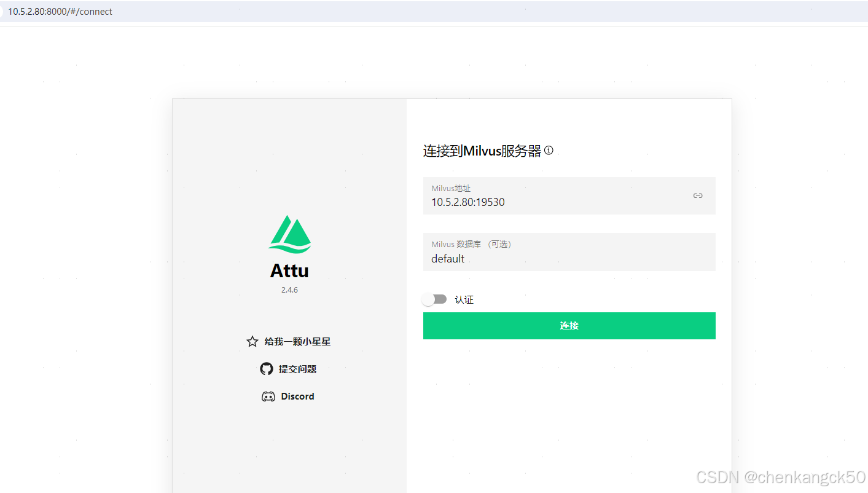The height and width of the screenshot is (493, 868).
Task: Click the Milvus地址 address input field
Action: (569, 195)
